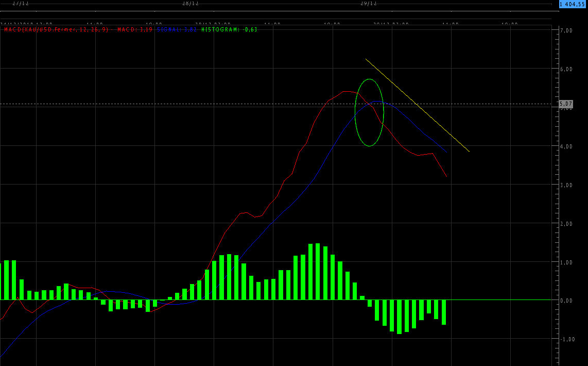This screenshot has width=588, height=366.
Task: Click the 4,00 scale label
Action: point(566,146)
